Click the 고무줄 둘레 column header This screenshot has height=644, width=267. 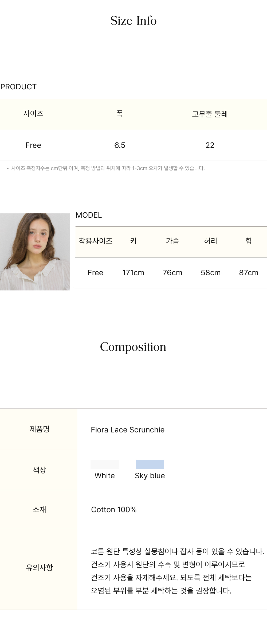click(x=210, y=114)
